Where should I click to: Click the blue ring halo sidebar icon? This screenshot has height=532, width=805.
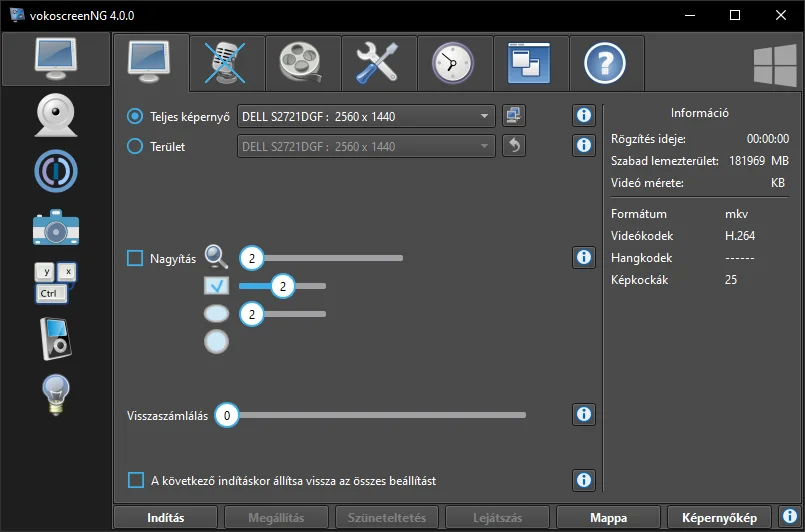pos(56,171)
